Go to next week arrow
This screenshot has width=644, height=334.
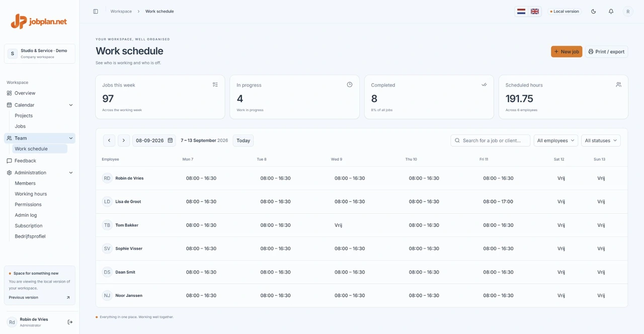[x=123, y=140]
